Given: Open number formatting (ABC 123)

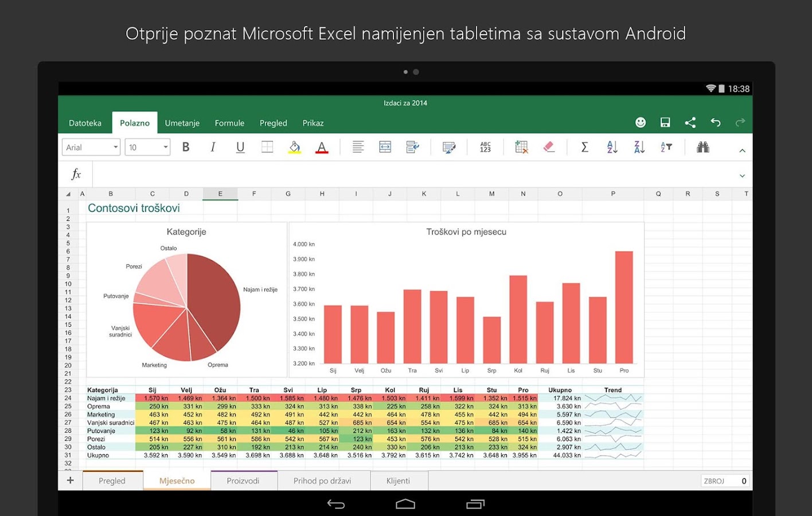Looking at the screenshot, I should tap(485, 147).
